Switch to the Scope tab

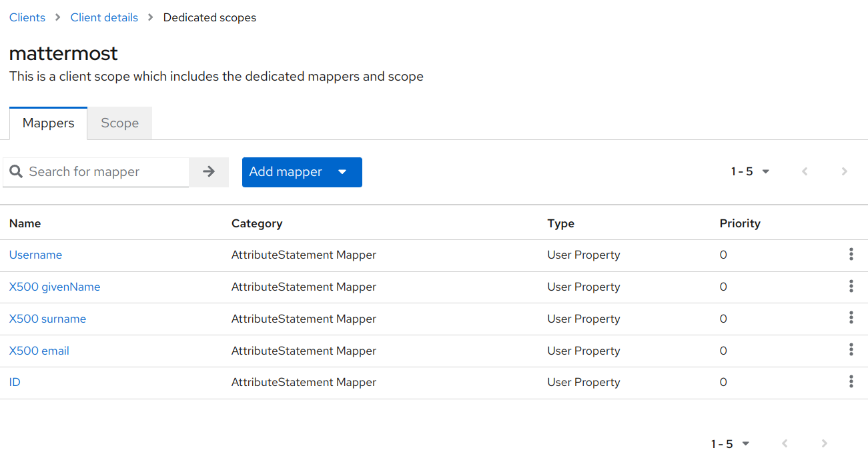pyautogui.click(x=119, y=123)
